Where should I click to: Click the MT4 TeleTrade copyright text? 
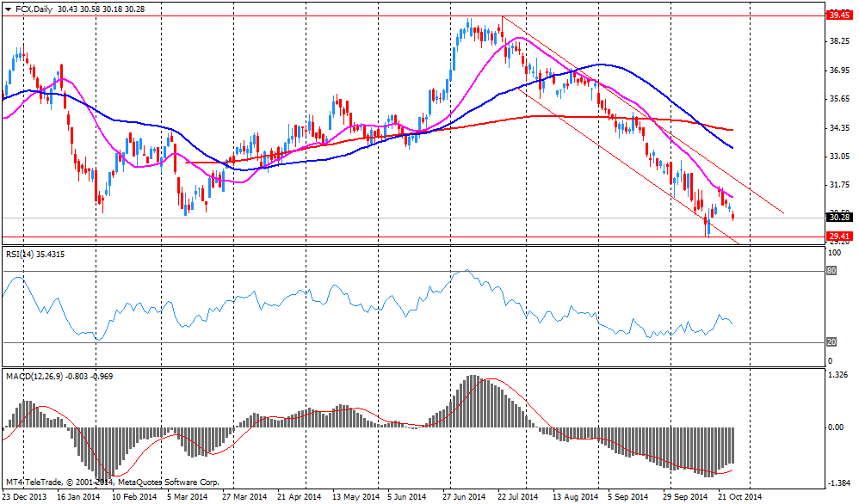click(x=112, y=482)
